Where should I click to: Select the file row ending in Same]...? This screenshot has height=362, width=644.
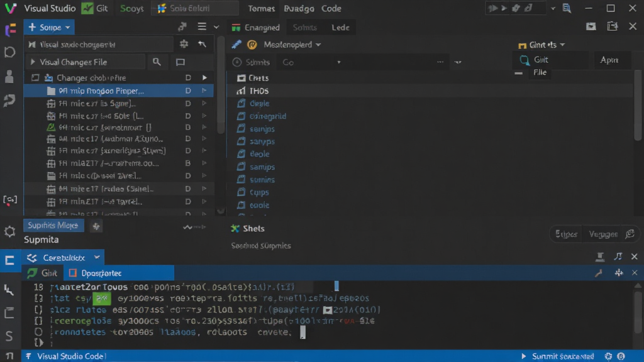[x=118, y=104]
